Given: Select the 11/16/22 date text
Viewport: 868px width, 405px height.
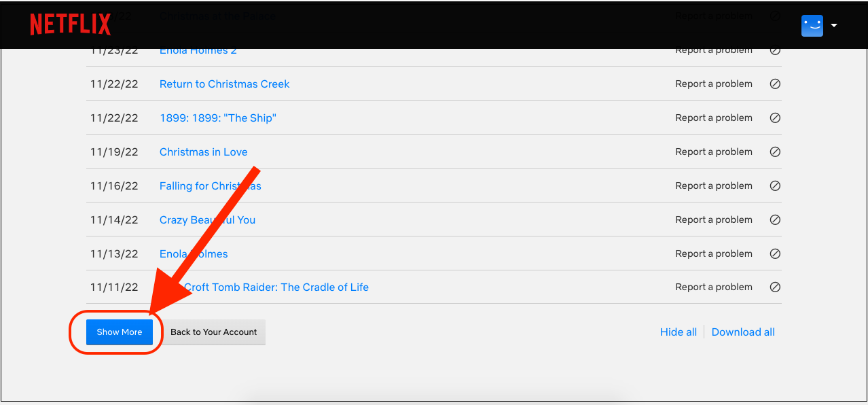Looking at the screenshot, I should (114, 186).
